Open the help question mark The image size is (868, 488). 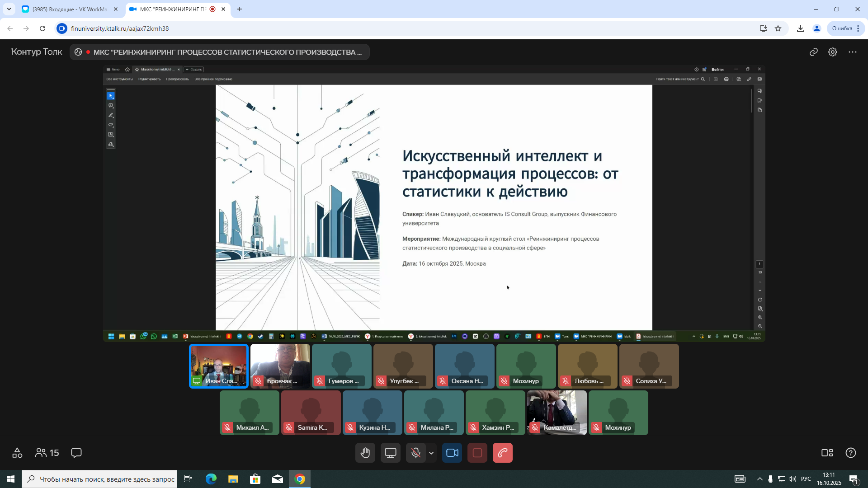point(850,453)
